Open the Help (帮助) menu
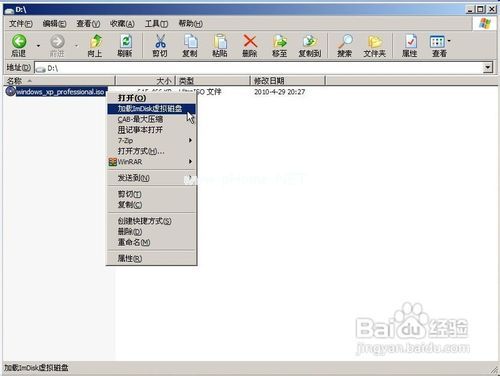Viewport: 500px width, 376px height. click(x=190, y=24)
